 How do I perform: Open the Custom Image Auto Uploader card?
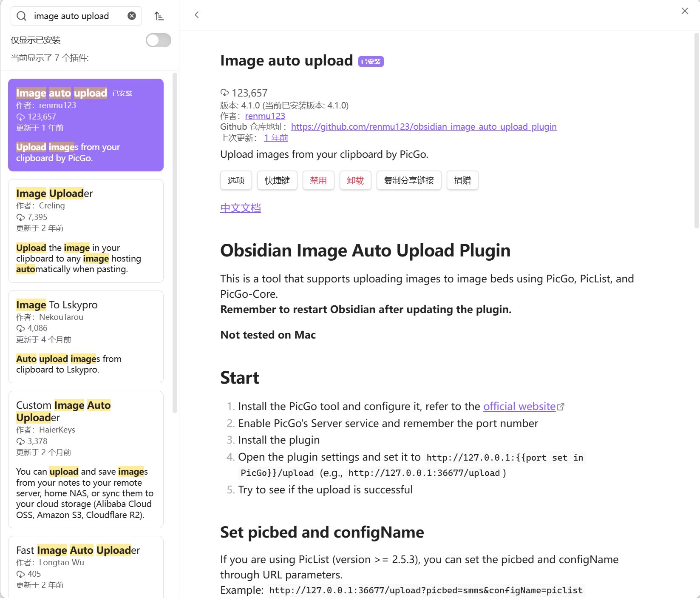(x=86, y=459)
